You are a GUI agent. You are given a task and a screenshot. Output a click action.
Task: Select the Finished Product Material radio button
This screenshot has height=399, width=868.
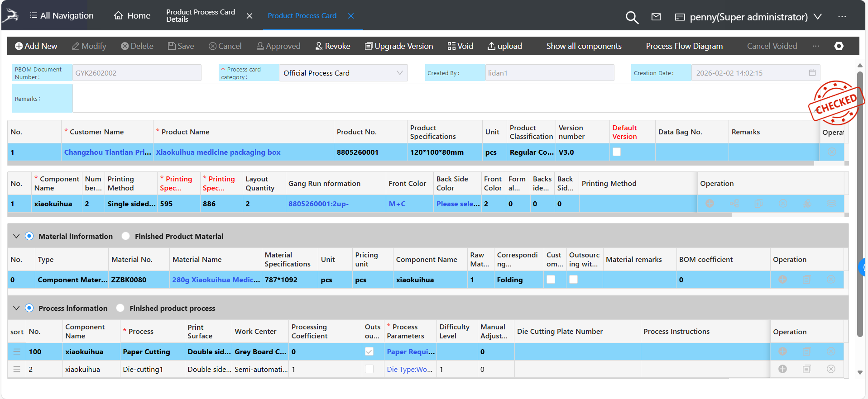click(x=126, y=236)
